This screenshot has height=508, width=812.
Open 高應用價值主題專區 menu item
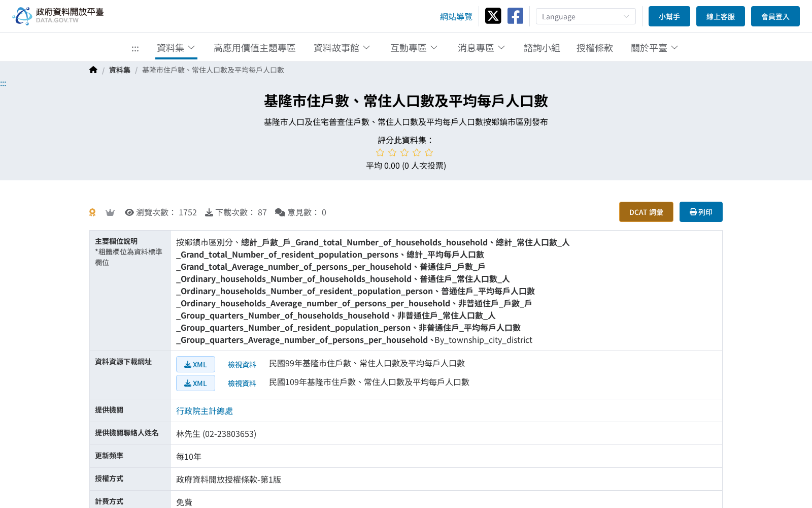tap(254, 48)
